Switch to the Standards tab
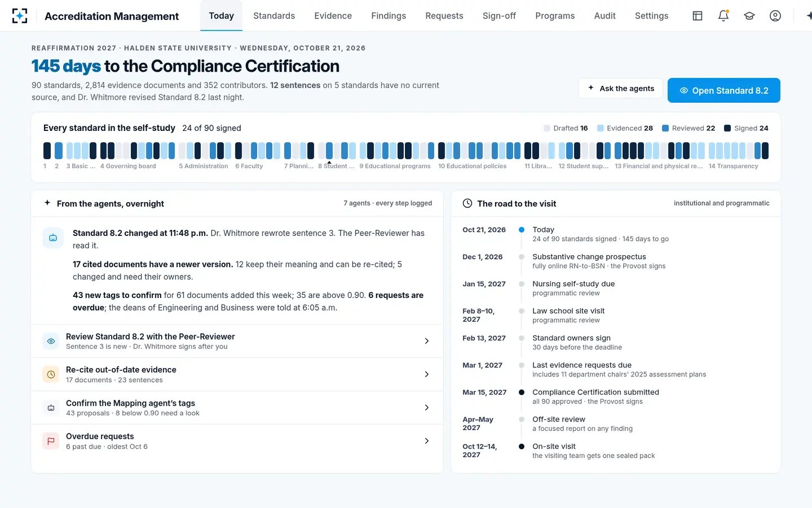 click(x=274, y=16)
